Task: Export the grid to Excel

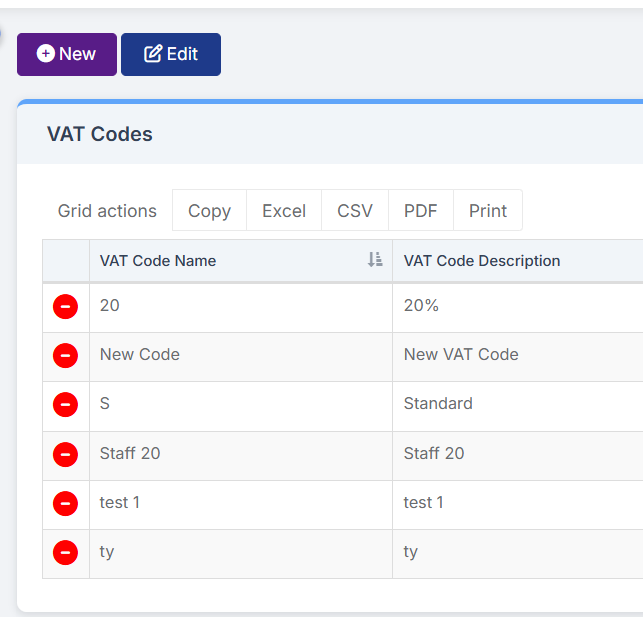Action: [284, 210]
